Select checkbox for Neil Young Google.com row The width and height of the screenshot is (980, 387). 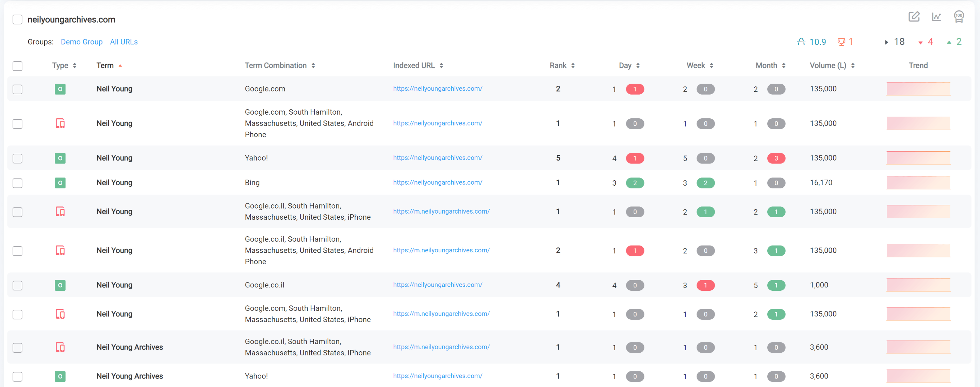(x=17, y=89)
